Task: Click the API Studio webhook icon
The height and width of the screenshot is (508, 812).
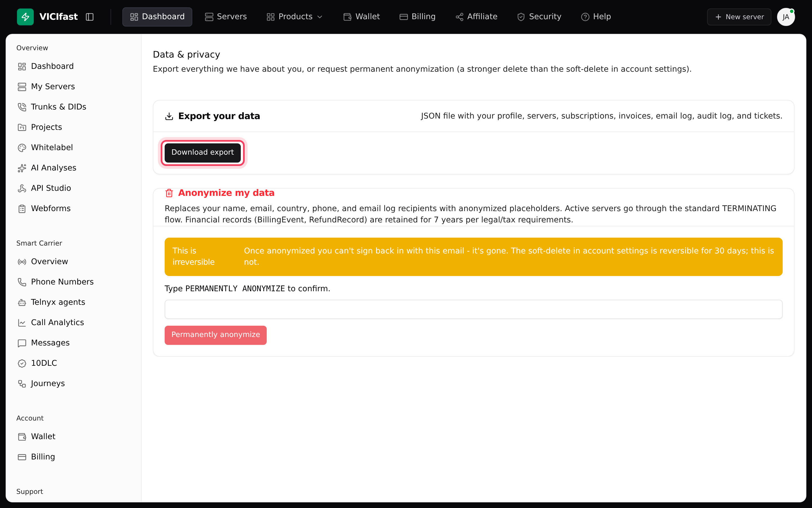Action: coord(22,188)
